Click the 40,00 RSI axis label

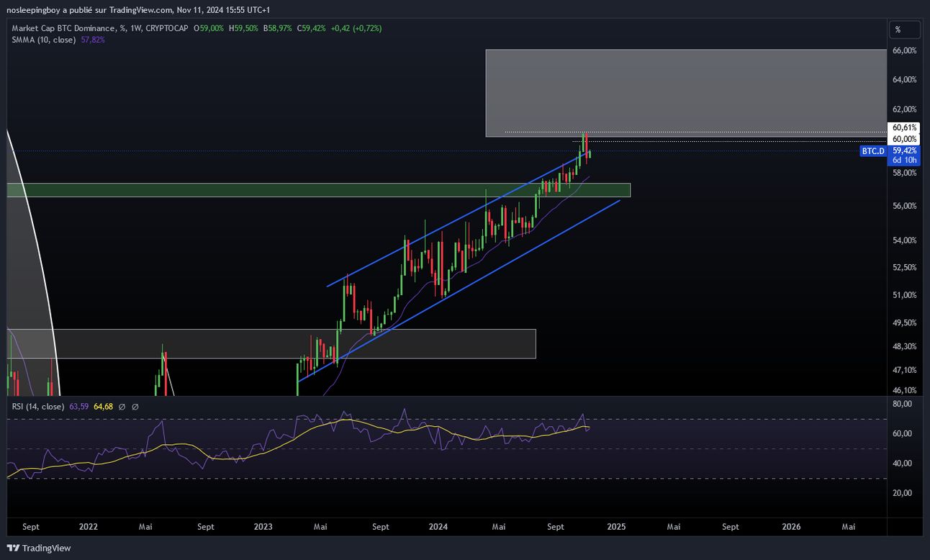coord(902,464)
